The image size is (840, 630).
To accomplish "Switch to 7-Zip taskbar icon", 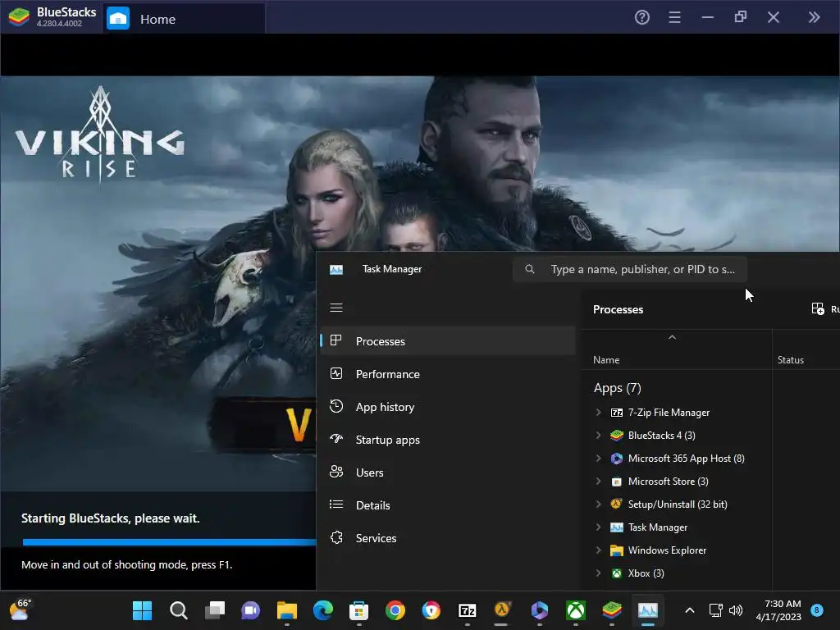I will point(467,610).
